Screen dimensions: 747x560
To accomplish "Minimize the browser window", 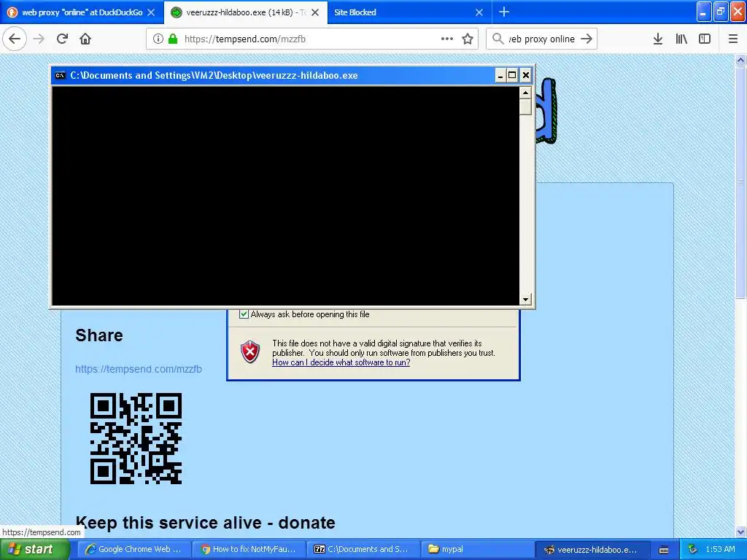I will pyautogui.click(x=704, y=12).
